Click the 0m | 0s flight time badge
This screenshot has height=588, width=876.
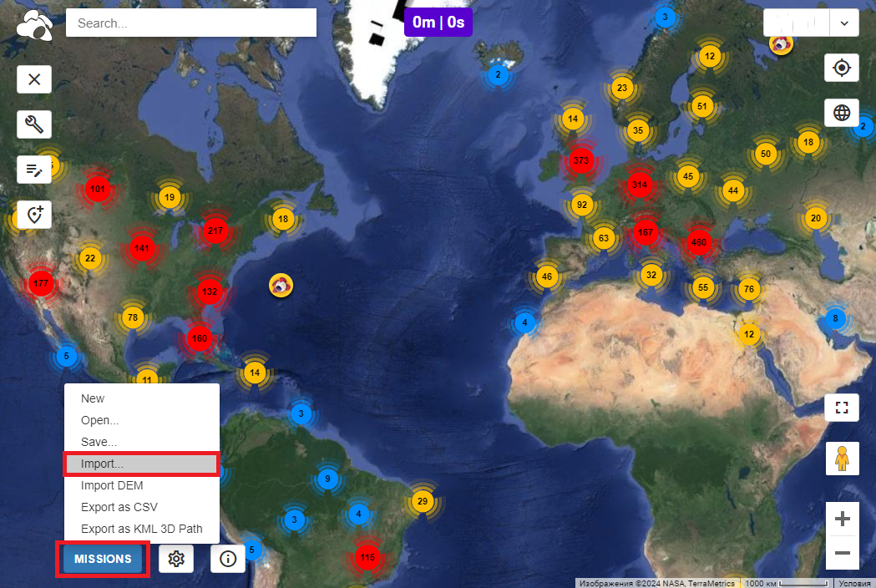click(438, 23)
